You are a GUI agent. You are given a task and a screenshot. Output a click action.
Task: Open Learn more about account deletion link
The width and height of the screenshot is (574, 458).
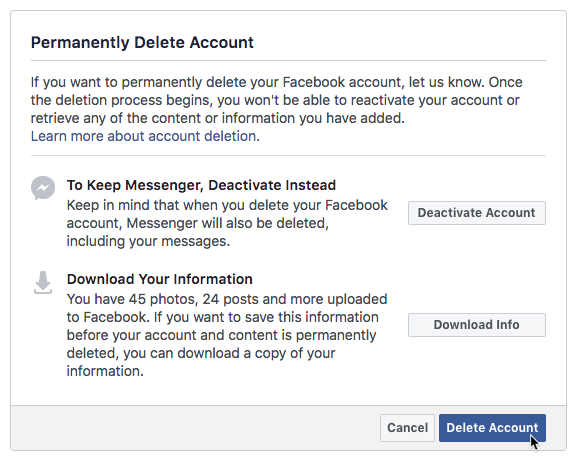click(143, 136)
